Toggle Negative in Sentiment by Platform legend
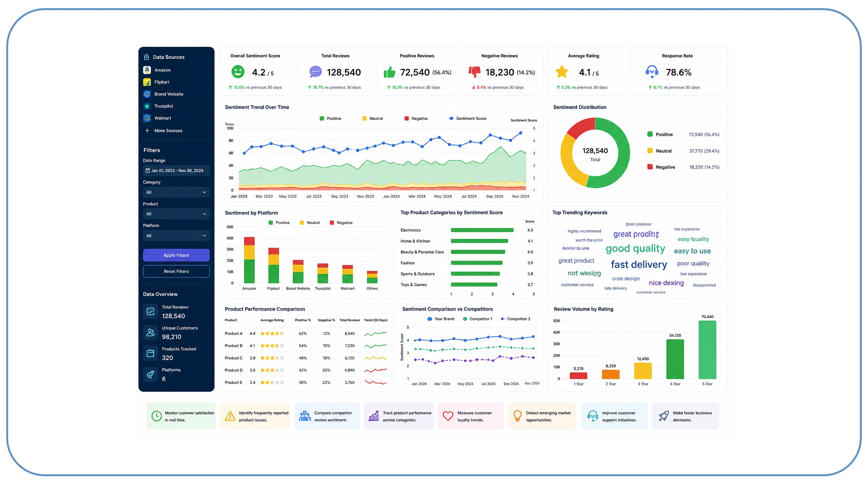Image resolution: width=868 pixels, height=484 pixels. (x=341, y=223)
